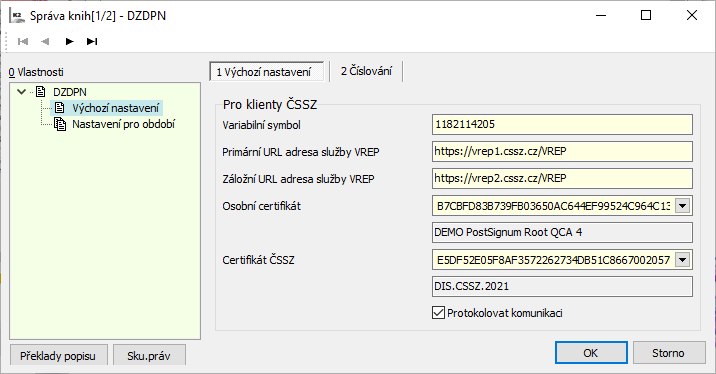The image size is (716, 374).
Task: Click into Variabilní symbol field
Action: [562, 124]
